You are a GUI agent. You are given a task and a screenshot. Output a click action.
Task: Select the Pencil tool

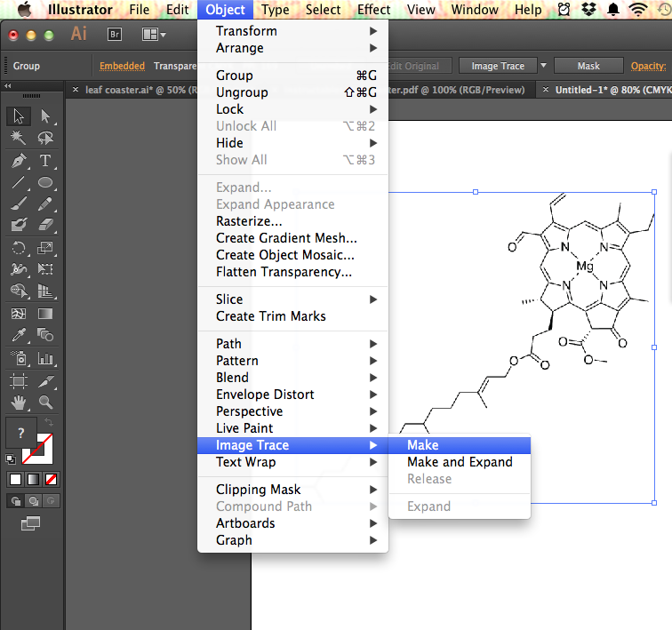(x=45, y=203)
